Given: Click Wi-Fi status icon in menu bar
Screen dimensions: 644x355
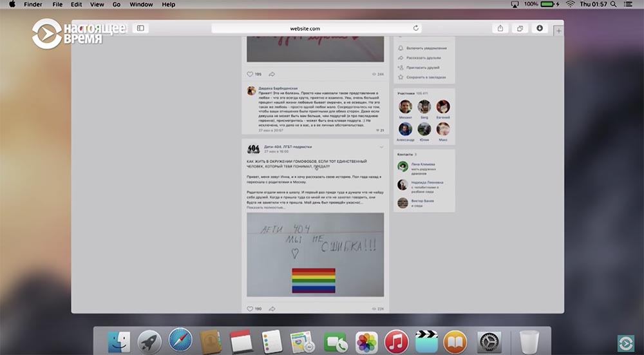Looking at the screenshot, I should click(570, 4).
